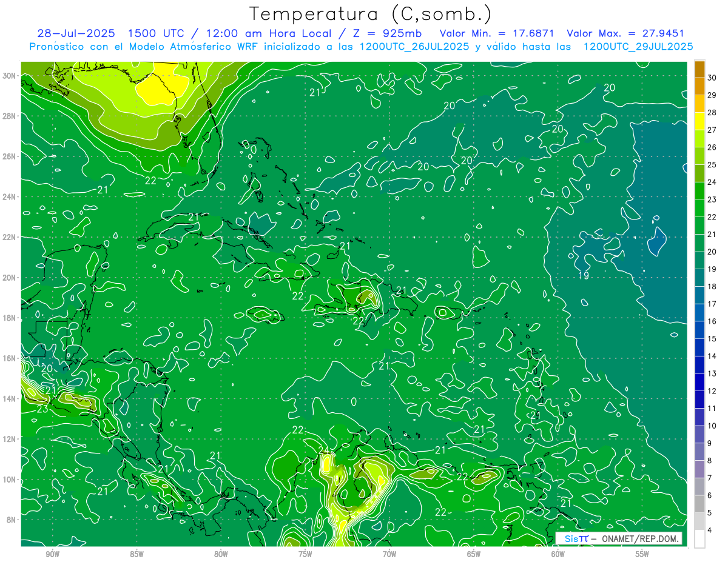Click the "8N" latitude label
This screenshot has height=562, width=728.
[x=12, y=520]
